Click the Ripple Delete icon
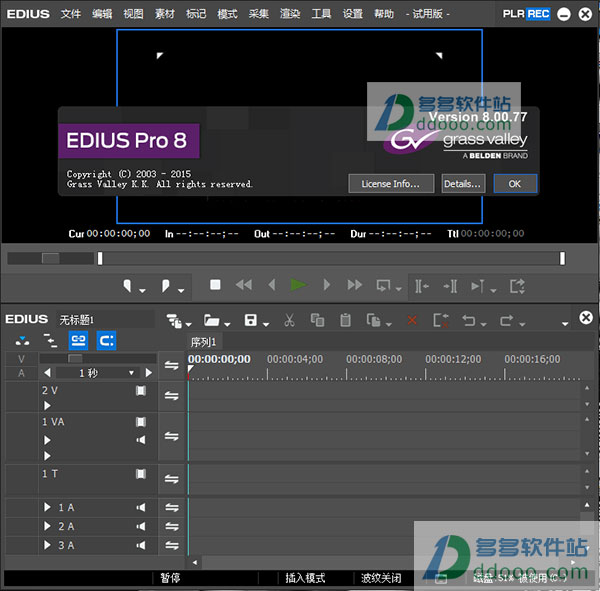This screenshot has height=591, width=600. coord(440,320)
